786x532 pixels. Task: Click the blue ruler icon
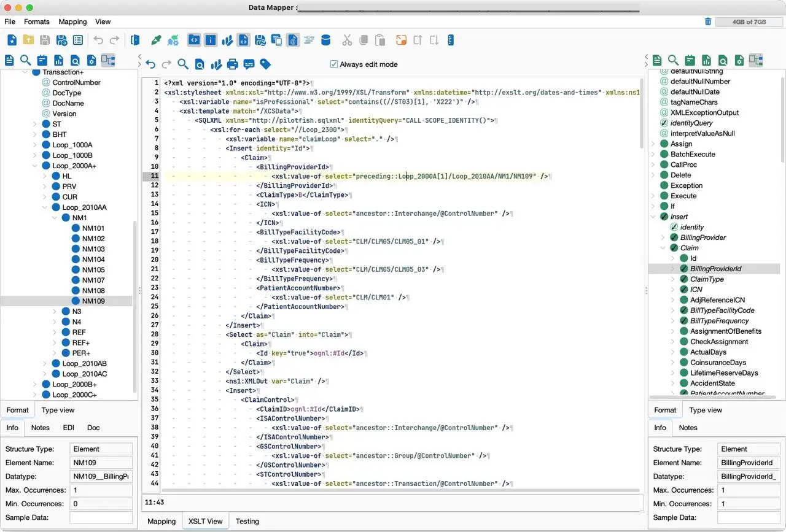(451, 40)
